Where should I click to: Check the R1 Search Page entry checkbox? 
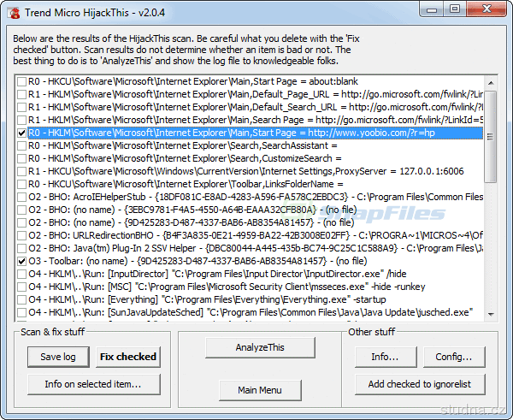coord(21,120)
